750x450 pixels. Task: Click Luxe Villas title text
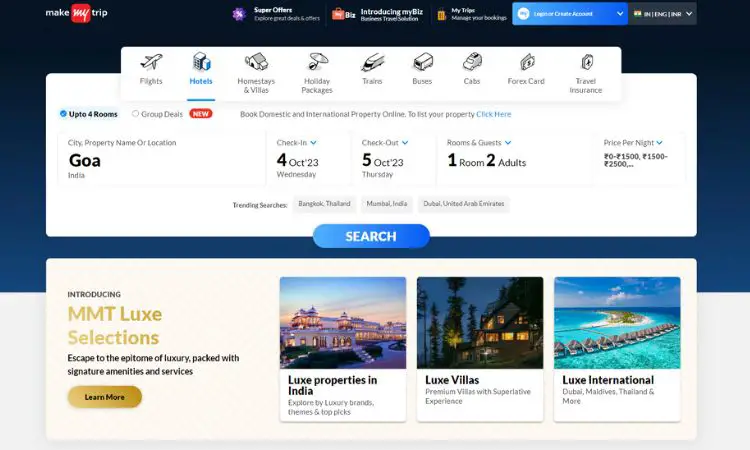tap(452, 380)
